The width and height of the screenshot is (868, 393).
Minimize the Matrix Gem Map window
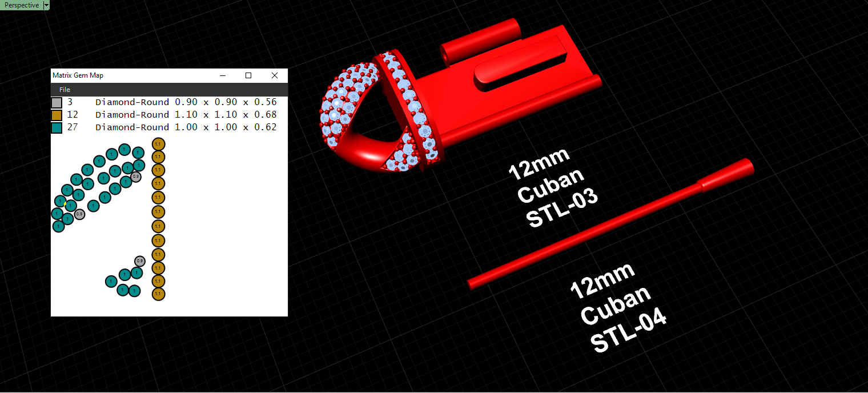pos(222,75)
